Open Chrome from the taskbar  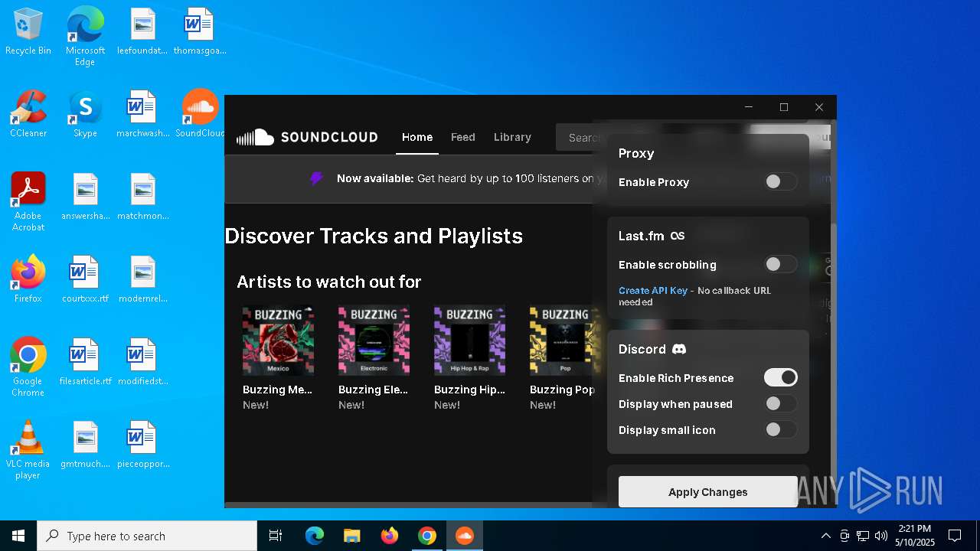pos(427,536)
